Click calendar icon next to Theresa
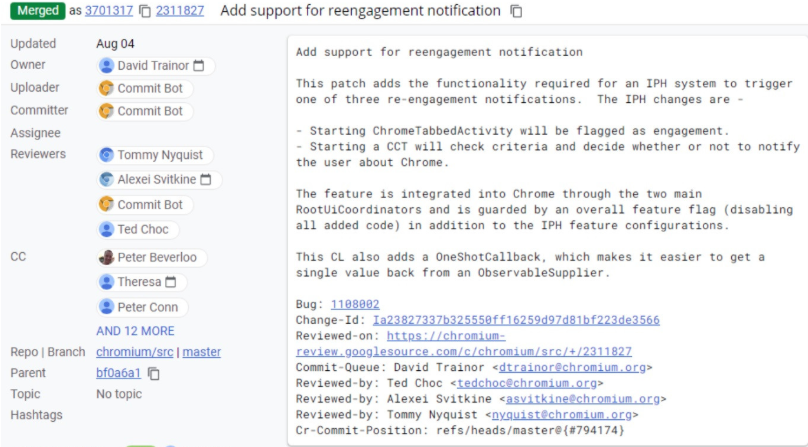Screen dimensions: 808x447 171,282
